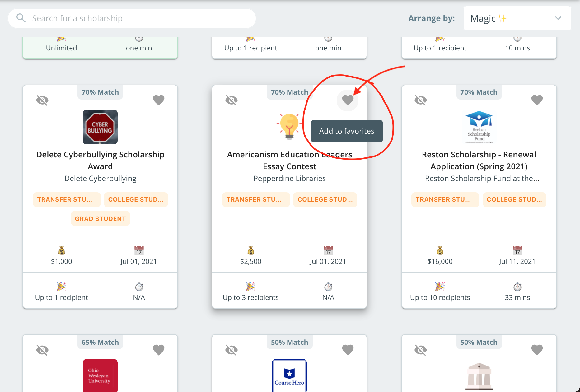
Task: Hide the Delete Cyberbullying Scholarship card
Action: click(42, 100)
